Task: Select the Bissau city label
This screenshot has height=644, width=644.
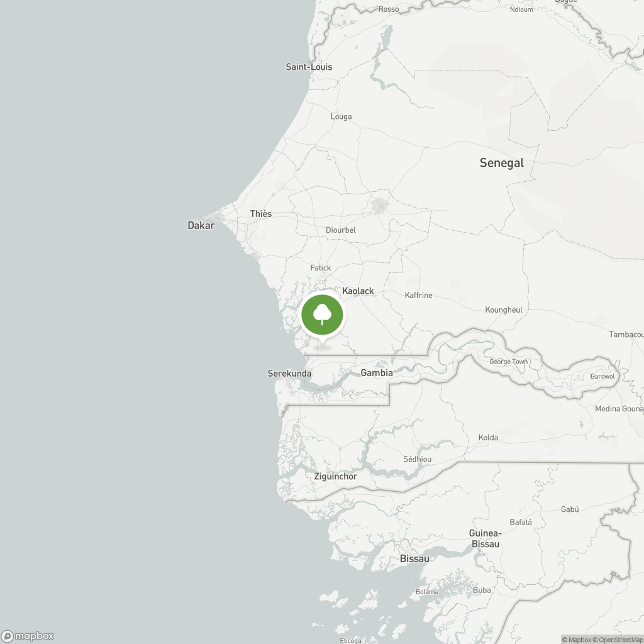Action: pos(414,558)
